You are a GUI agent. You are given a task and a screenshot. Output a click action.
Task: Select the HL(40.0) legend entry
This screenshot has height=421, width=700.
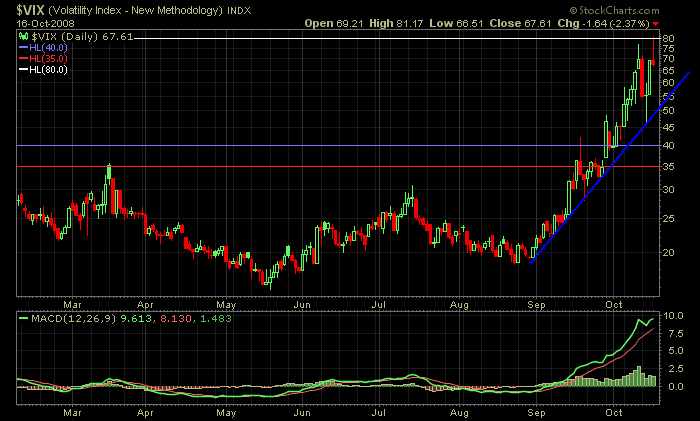(x=43, y=48)
